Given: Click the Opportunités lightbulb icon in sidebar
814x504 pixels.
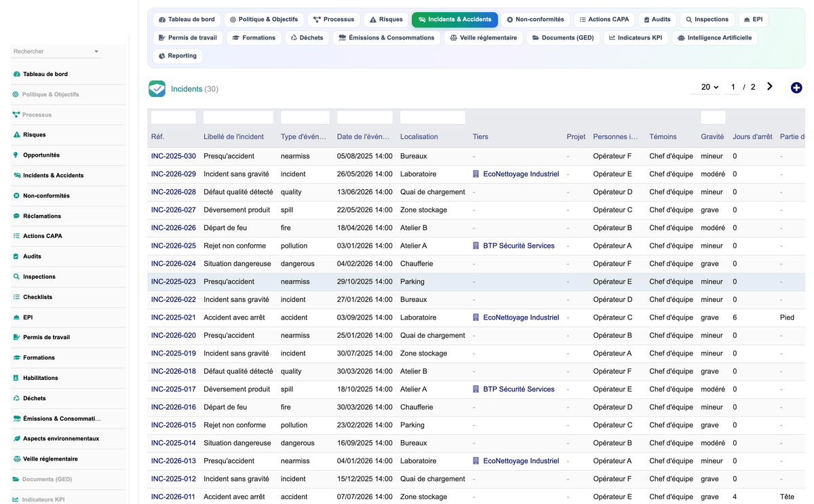Looking at the screenshot, I should pos(16,155).
